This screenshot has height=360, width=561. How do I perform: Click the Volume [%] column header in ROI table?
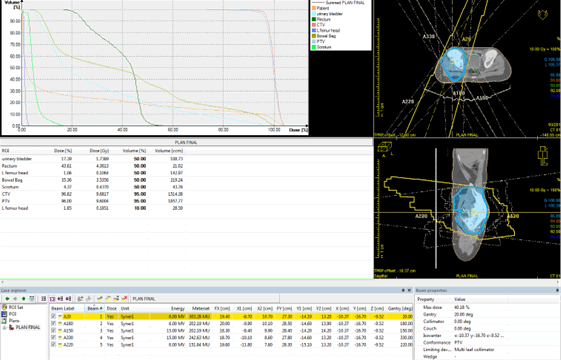(x=135, y=151)
